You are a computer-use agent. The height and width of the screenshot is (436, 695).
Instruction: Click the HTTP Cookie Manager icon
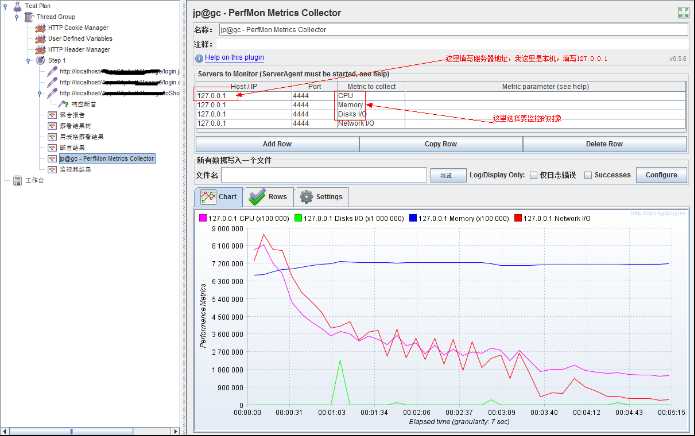pos(40,28)
